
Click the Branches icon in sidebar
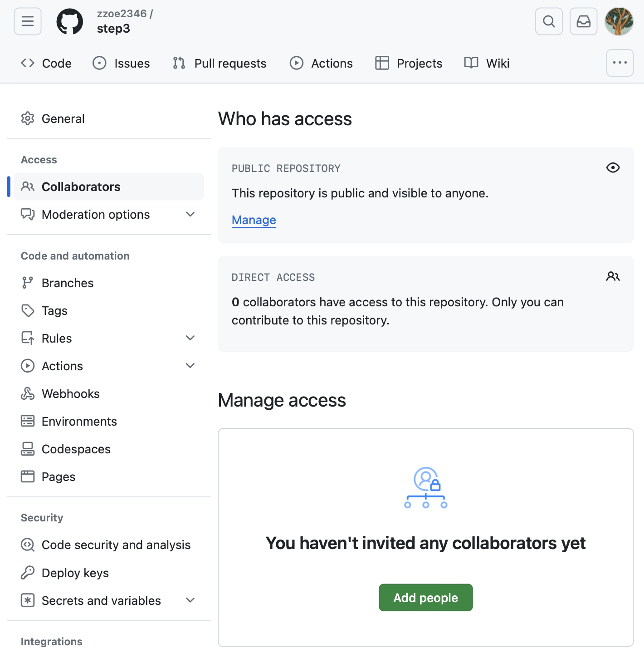28,283
